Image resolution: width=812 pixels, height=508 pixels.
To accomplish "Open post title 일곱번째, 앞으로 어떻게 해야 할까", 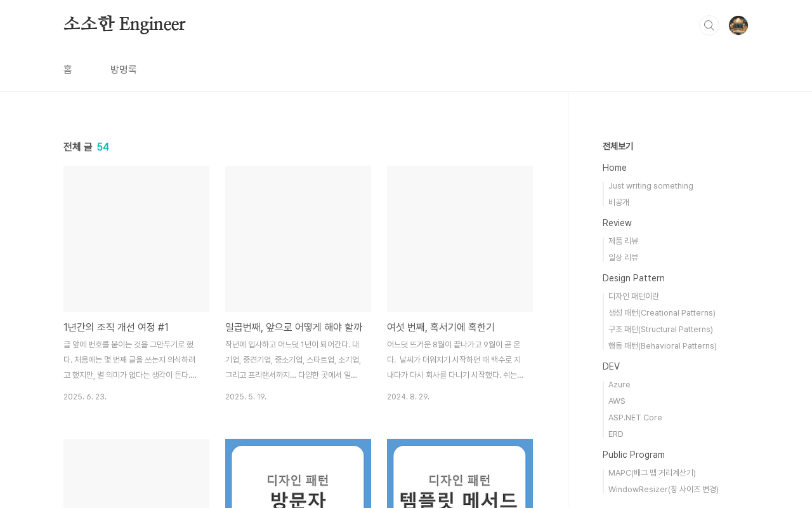I will click(294, 327).
